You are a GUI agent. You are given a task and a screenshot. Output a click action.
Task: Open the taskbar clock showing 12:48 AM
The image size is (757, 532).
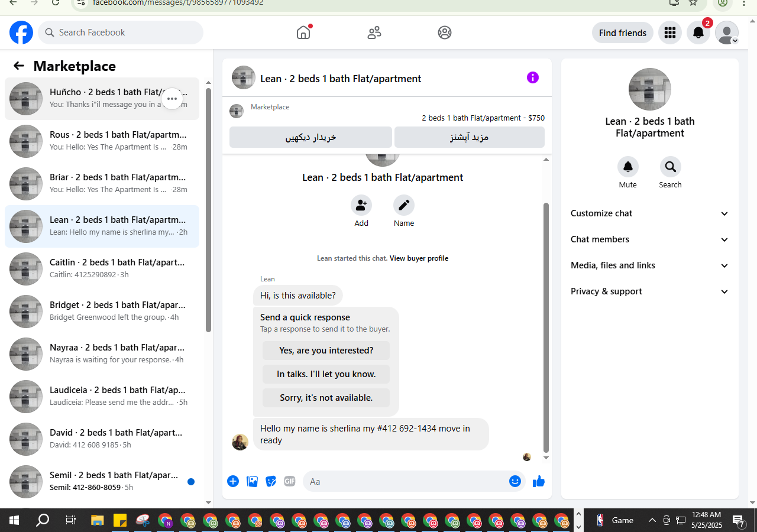[707, 520]
